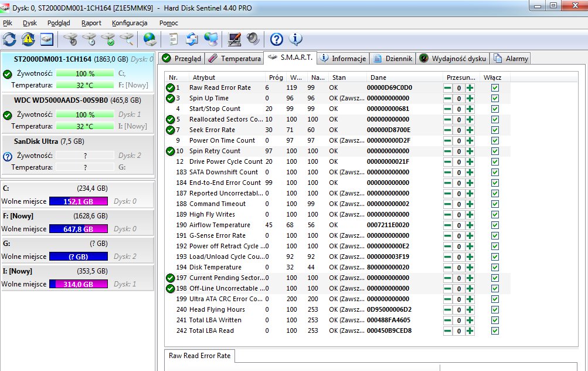Click the refresh disk status icon
588x371 pixels.
point(9,39)
